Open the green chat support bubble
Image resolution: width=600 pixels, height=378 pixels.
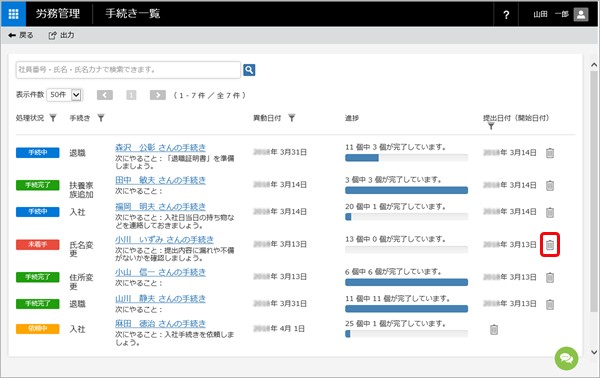tap(566, 358)
